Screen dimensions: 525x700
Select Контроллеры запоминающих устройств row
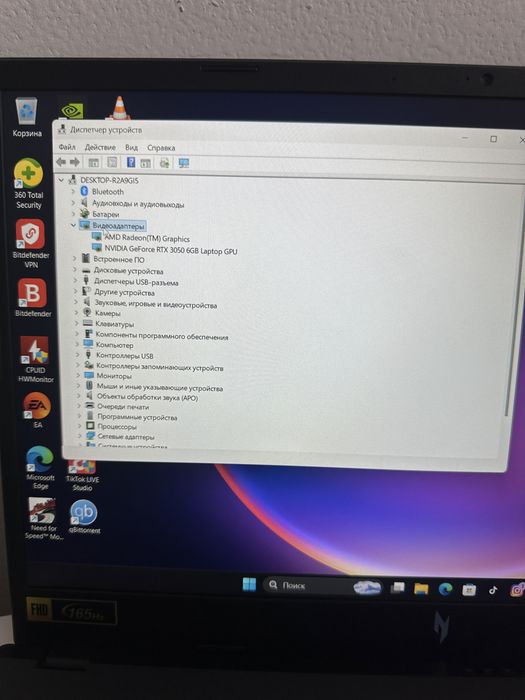pos(160,368)
